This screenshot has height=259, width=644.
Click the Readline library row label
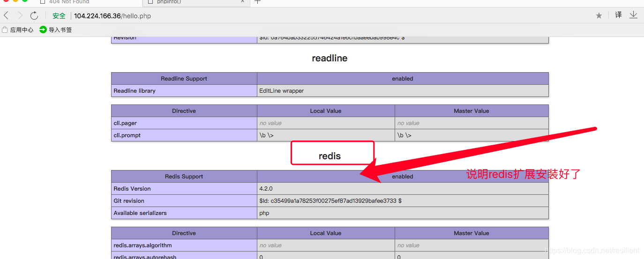184,91
